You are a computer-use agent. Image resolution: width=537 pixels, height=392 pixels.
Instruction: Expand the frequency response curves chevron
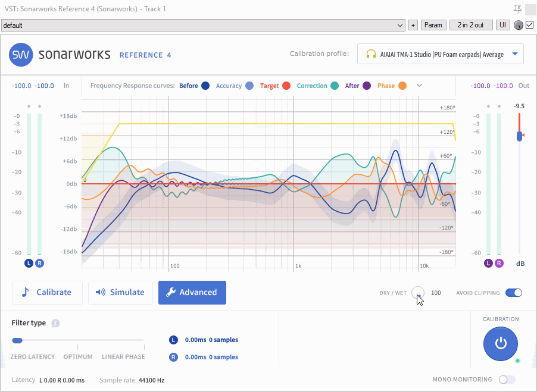[x=420, y=86]
